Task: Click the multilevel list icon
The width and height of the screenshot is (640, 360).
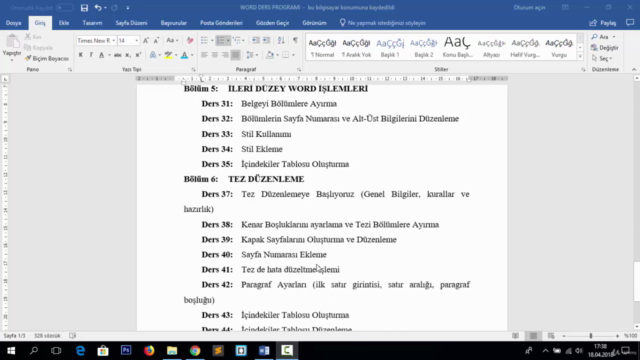Action: click(x=237, y=40)
